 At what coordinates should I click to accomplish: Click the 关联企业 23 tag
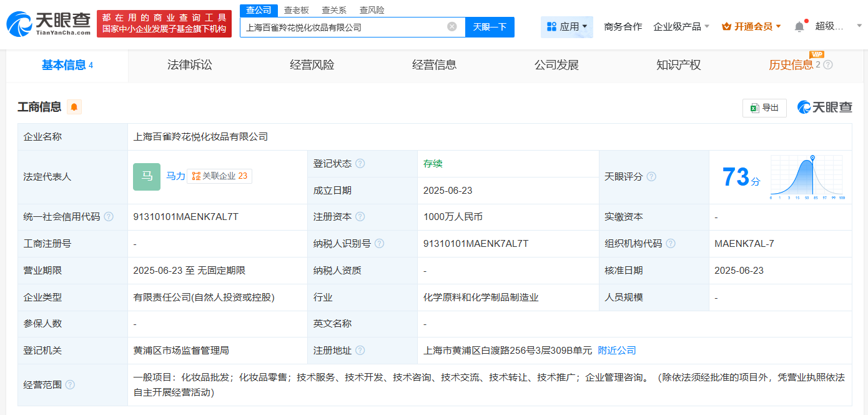pos(219,176)
